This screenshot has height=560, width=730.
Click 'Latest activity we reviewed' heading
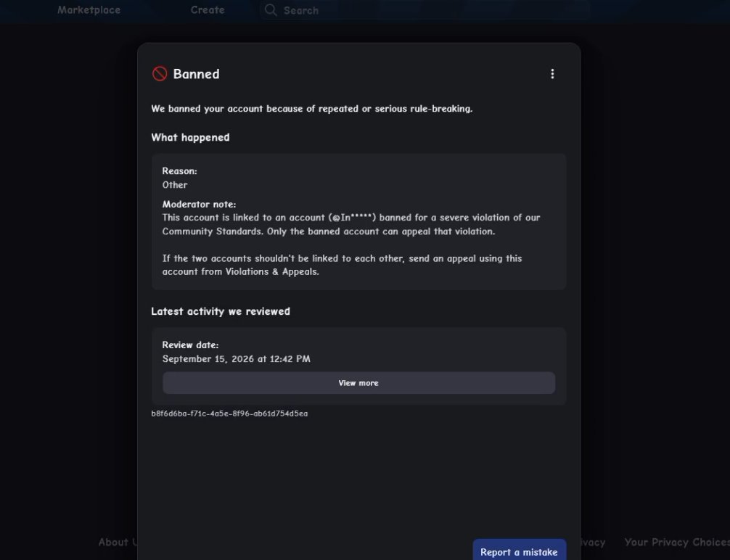pos(220,311)
